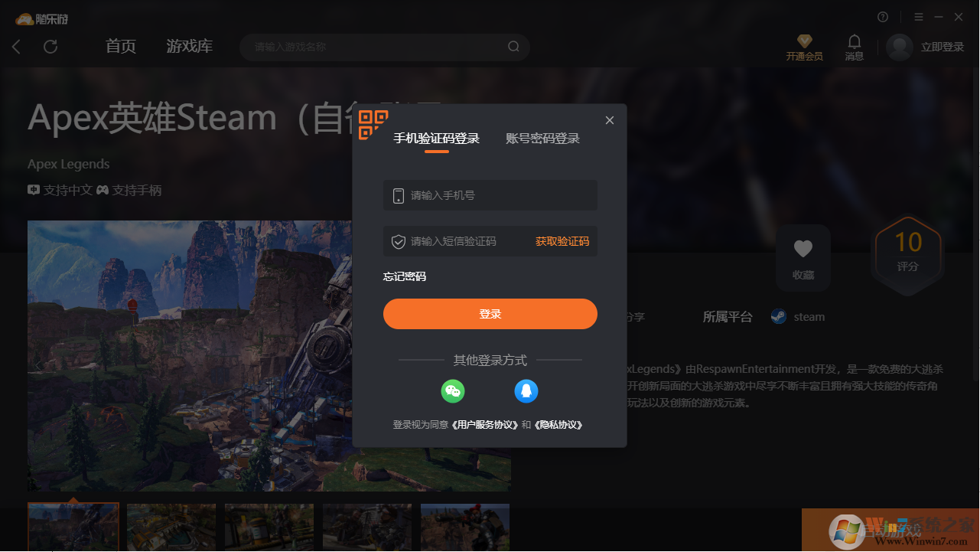Viewport: 980px width, 552px height.
Task: Refresh the page with the reload icon
Action: click(x=50, y=47)
